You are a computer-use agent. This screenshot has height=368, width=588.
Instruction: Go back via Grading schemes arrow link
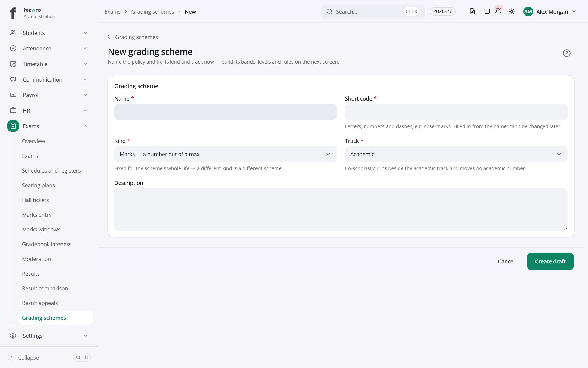tap(132, 37)
